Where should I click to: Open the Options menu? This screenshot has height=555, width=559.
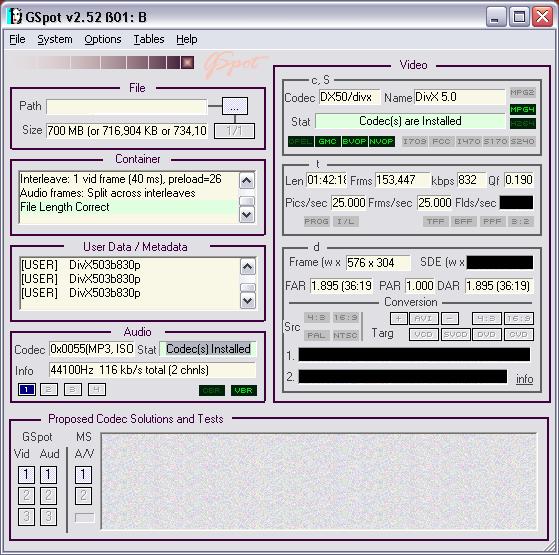(103, 39)
